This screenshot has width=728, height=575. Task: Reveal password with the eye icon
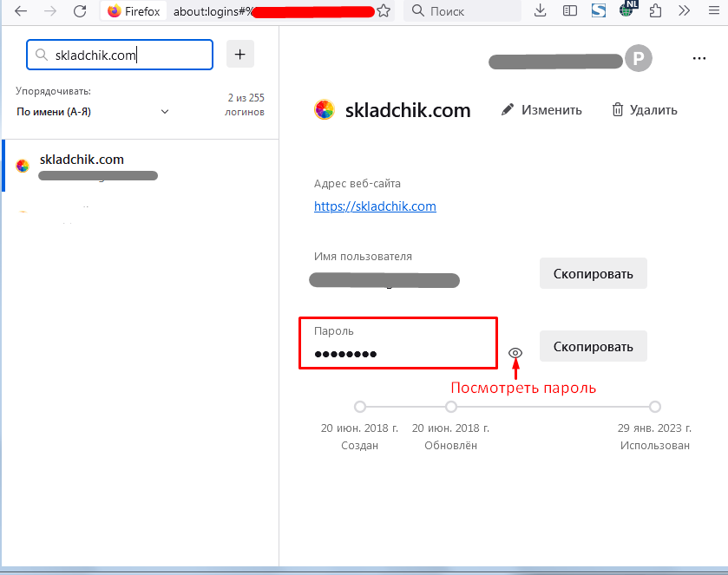(515, 353)
